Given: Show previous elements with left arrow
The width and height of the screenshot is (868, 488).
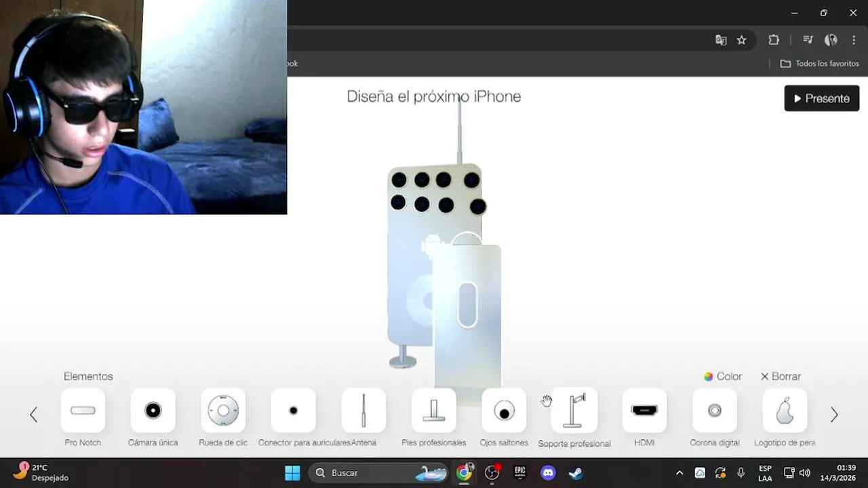Looking at the screenshot, I should [x=33, y=414].
